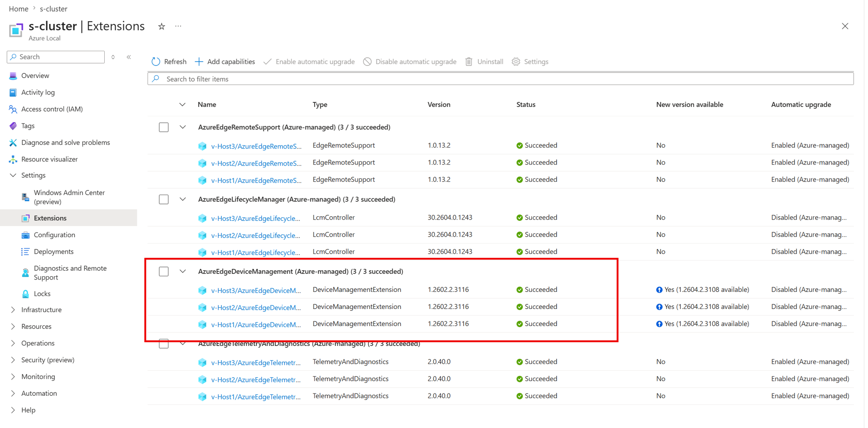This screenshot has width=868, height=428.
Task: Collapse the AzureEdgeRemoteSupport group chevron
Action: (x=183, y=127)
